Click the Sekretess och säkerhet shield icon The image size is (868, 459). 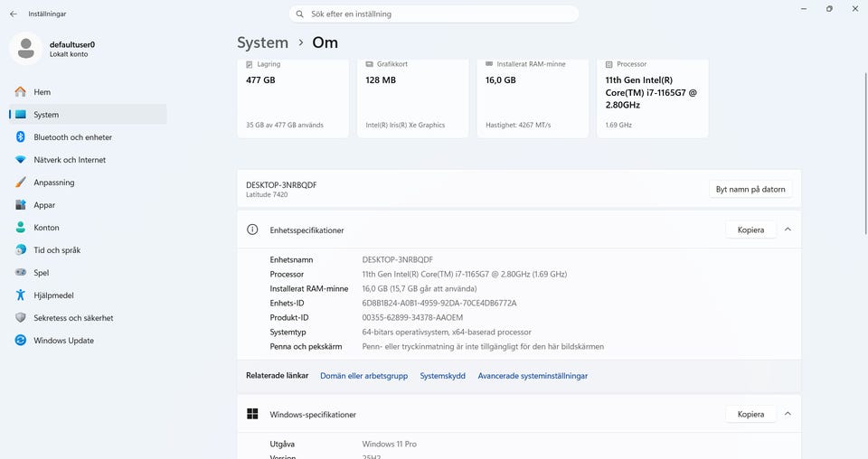pos(21,318)
